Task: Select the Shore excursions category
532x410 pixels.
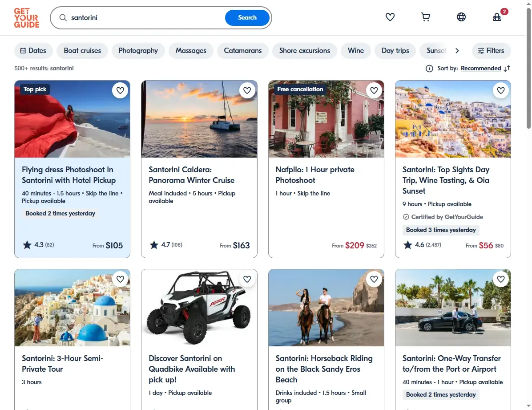Action: tap(305, 51)
